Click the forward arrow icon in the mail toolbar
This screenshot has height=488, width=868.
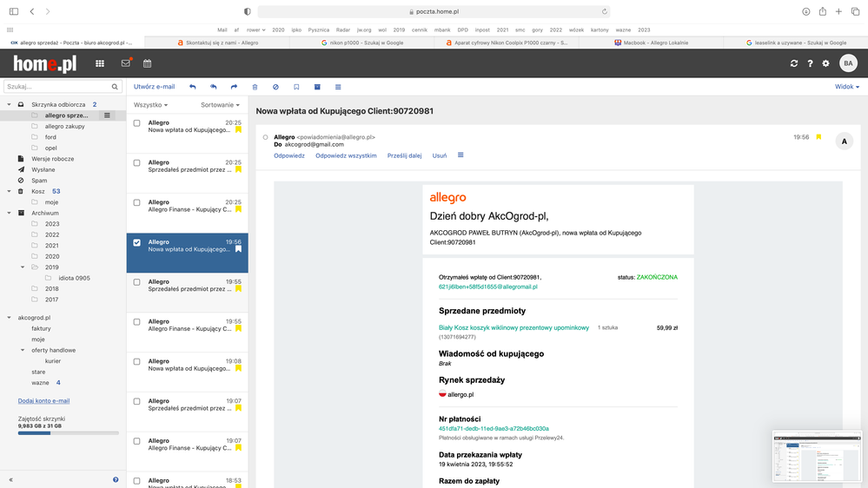234,87
